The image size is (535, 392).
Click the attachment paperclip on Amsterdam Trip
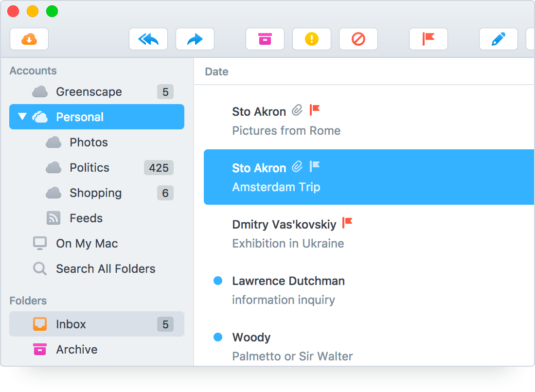coord(297,167)
